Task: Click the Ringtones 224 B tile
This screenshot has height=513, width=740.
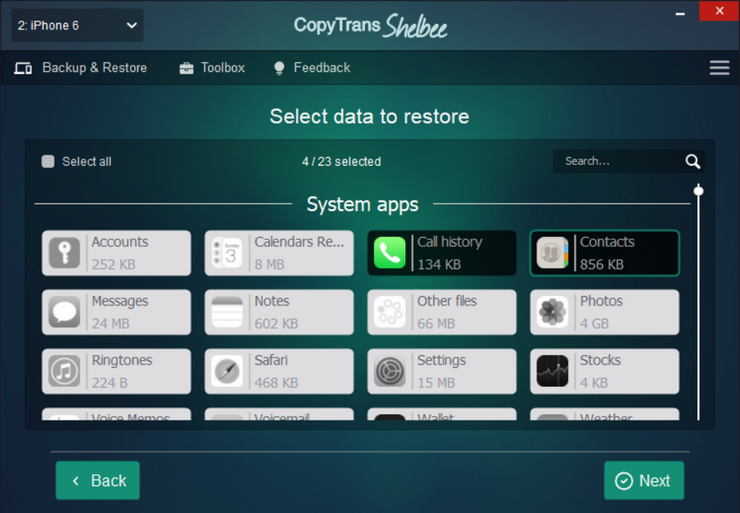Action: click(x=117, y=371)
